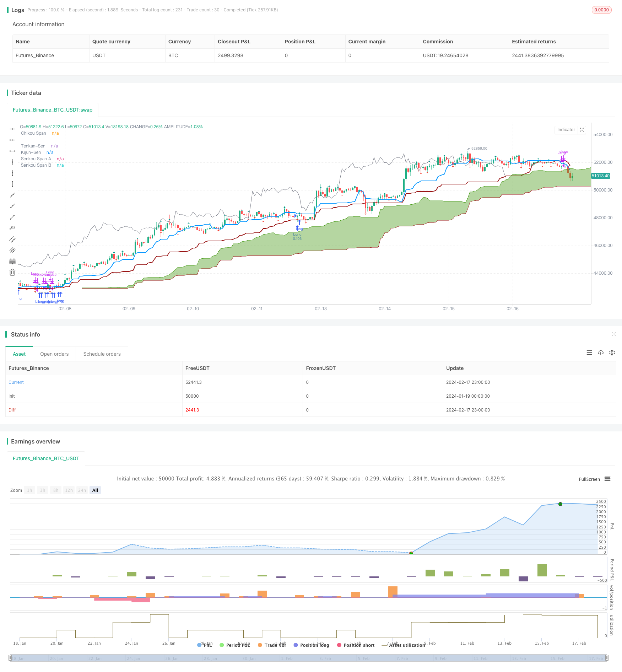Click the Chikou Span legend label

pyautogui.click(x=33, y=133)
